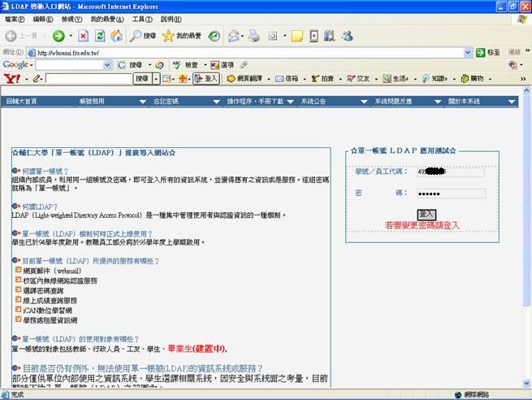The height and width of the screenshot is (400, 532).
Task: Open the 檢視(V) menu
Action: [x=71, y=20]
